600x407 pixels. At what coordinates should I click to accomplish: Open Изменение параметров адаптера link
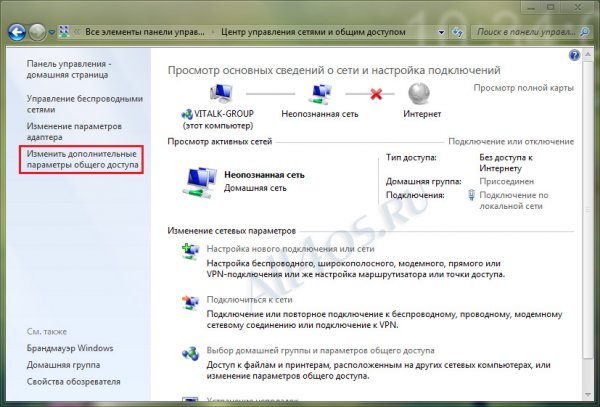coord(74,132)
